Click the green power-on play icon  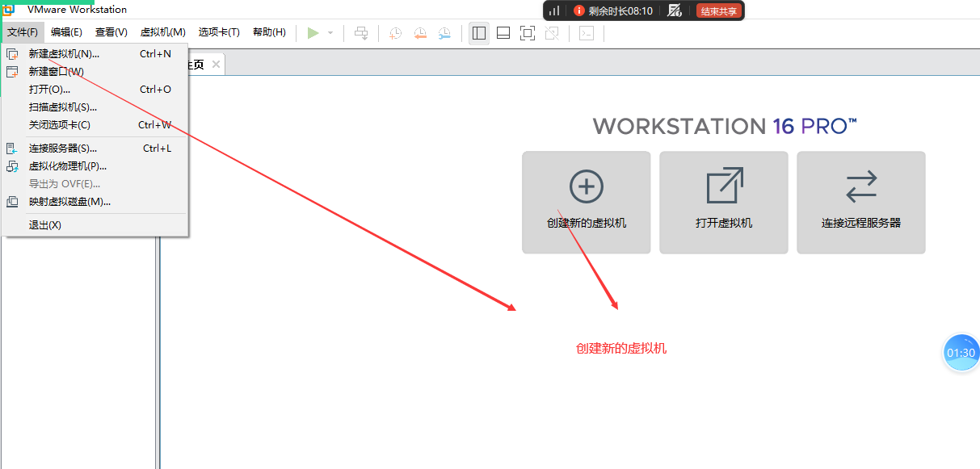(x=313, y=33)
